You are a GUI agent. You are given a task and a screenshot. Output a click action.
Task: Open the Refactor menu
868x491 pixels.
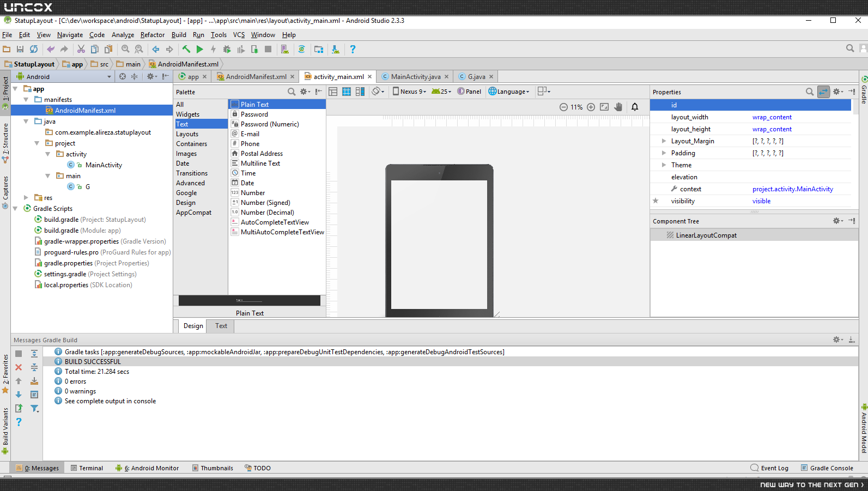(x=153, y=35)
